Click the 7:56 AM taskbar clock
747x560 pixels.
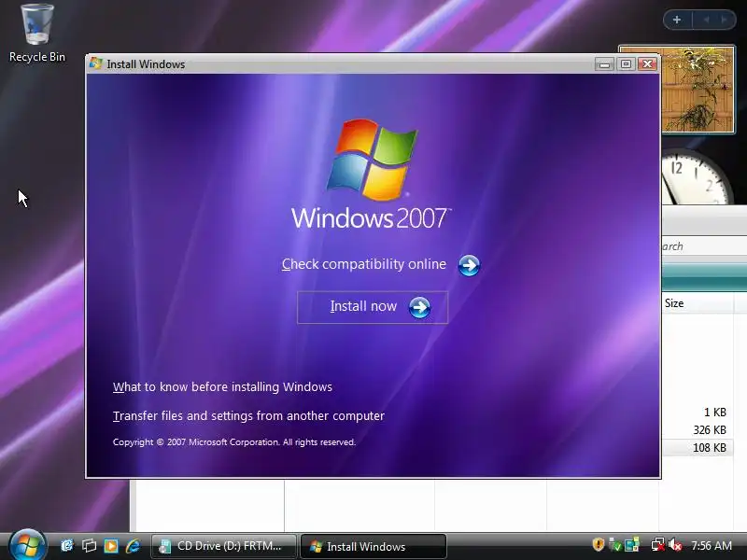tap(712, 545)
